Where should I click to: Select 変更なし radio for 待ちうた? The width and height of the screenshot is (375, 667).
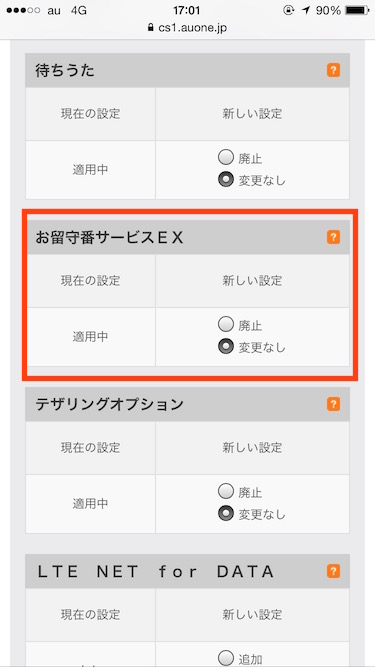(226, 180)
